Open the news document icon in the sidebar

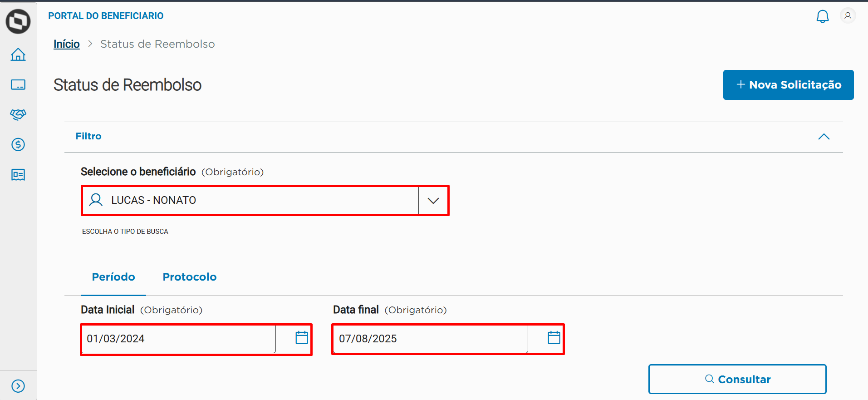pos(18,175)
